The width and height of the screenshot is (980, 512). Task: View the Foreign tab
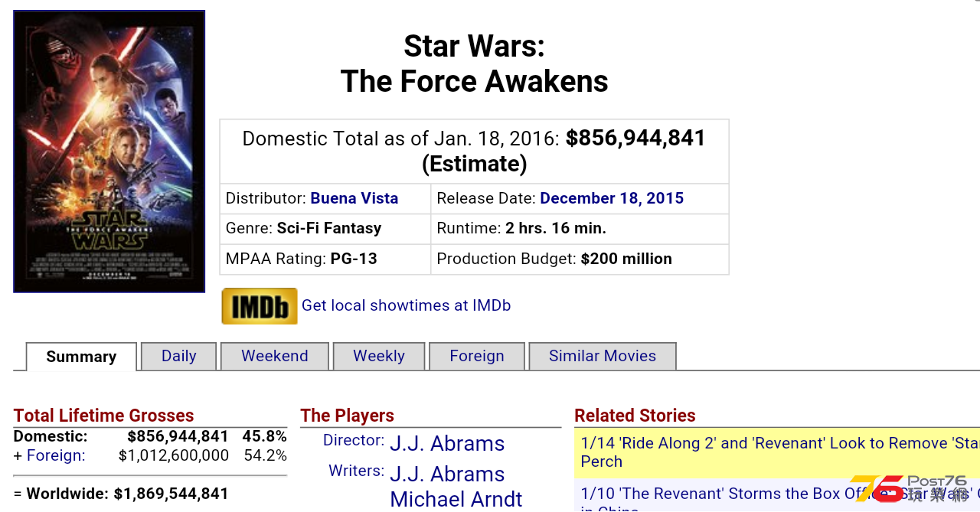tap(477, 356)
